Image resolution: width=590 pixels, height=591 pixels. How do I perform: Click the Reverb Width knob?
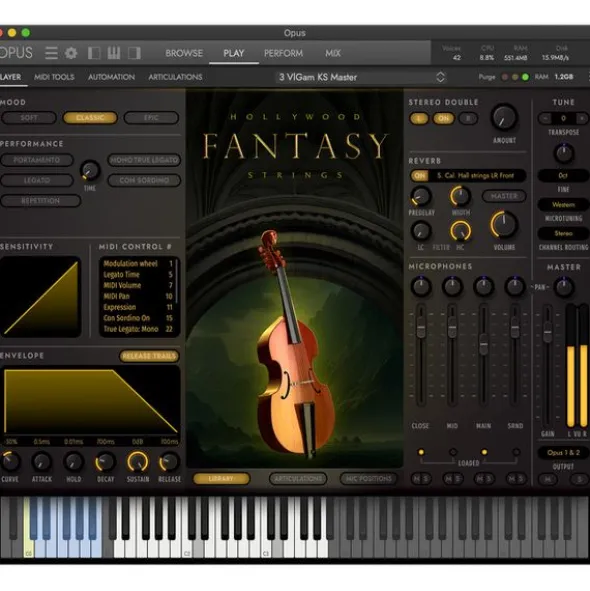[x=460, y=196]
